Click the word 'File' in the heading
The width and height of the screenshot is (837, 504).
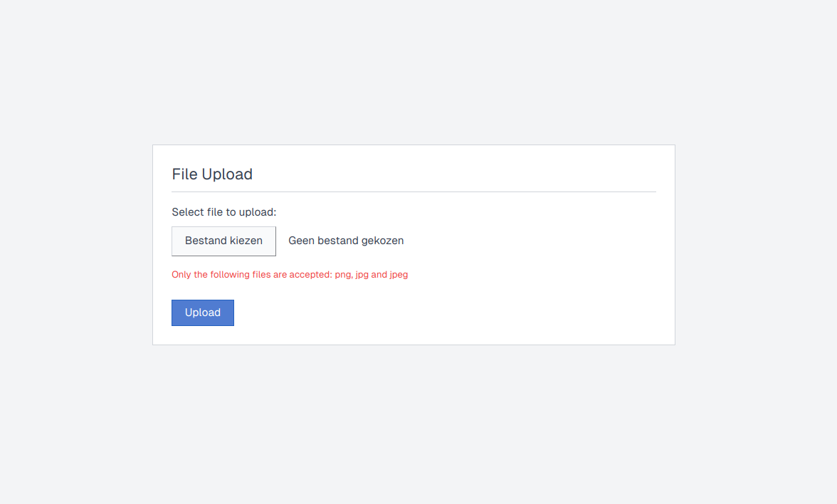click(x=184, y=174)
